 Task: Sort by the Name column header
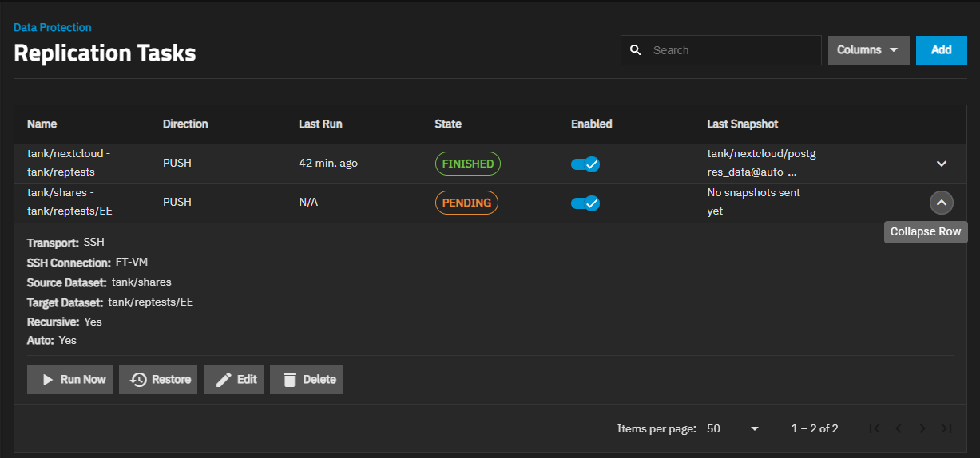(x=42, y=124)
